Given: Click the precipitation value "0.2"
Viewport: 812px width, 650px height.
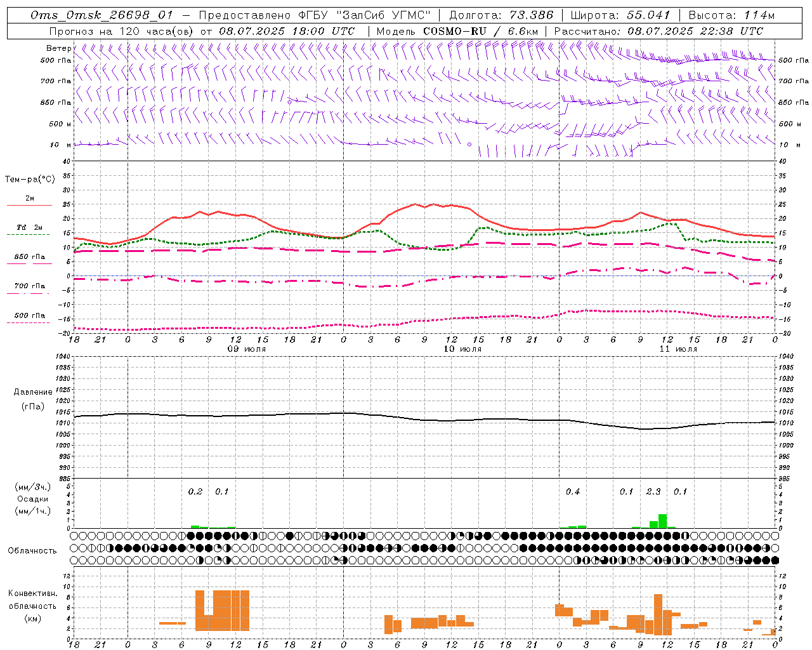Looking at the screenshot, I should click(x=195, y=492).
